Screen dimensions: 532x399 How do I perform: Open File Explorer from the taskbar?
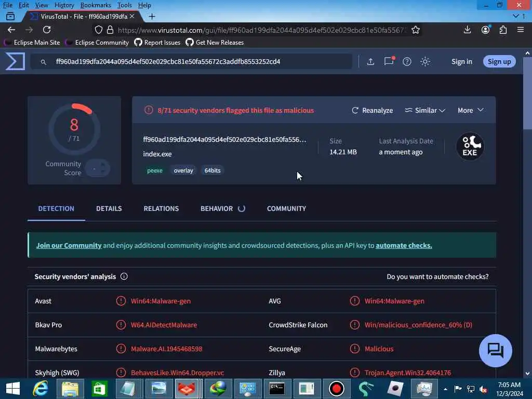(x=70, y=389)
